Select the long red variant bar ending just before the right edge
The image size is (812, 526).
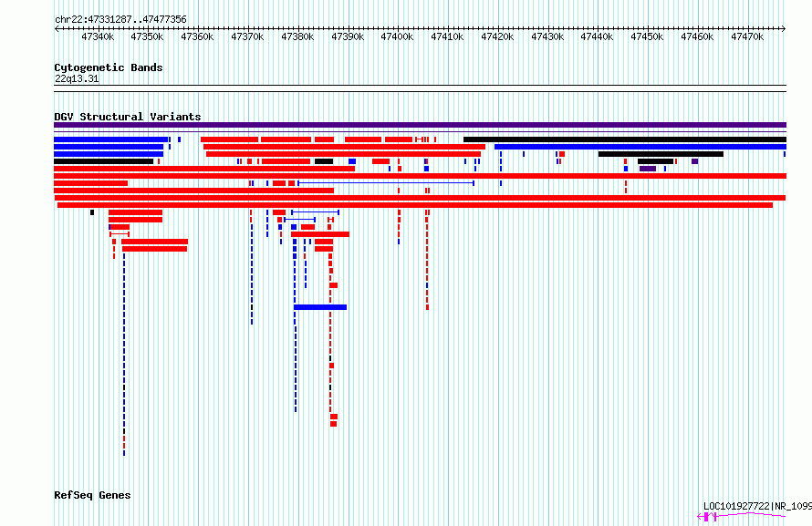[415, 205]
